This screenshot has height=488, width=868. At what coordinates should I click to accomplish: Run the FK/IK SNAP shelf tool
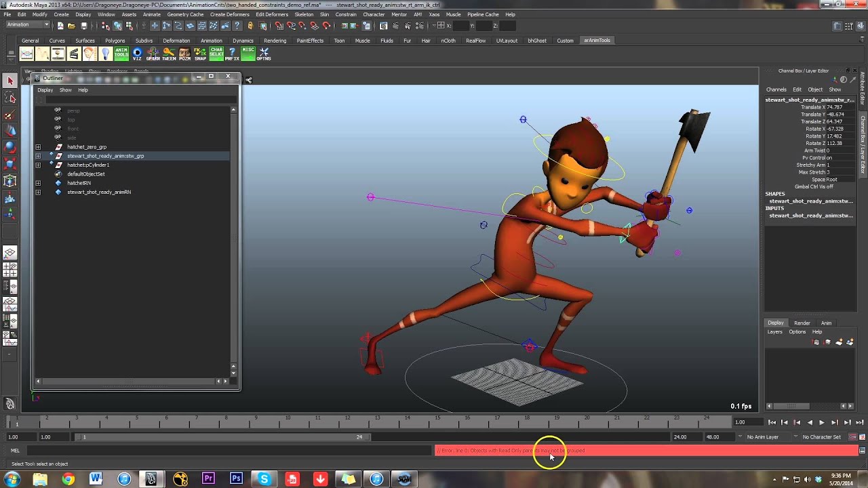coord(200,54)
